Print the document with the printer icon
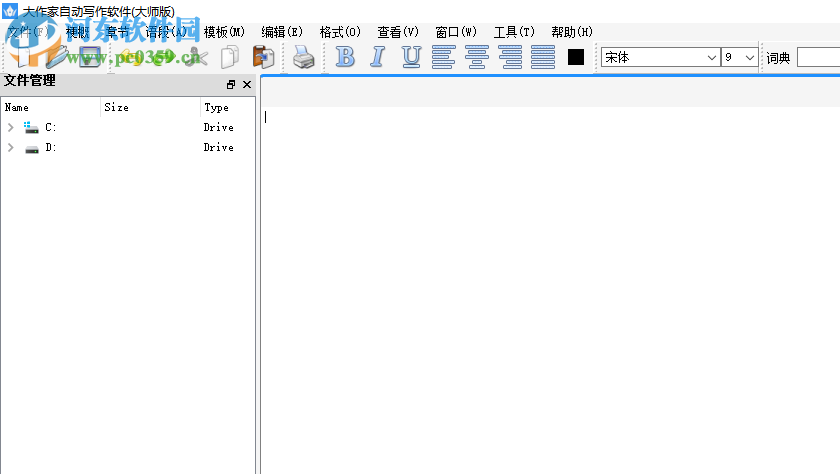 pyautogui.click(x=304, y=57)
